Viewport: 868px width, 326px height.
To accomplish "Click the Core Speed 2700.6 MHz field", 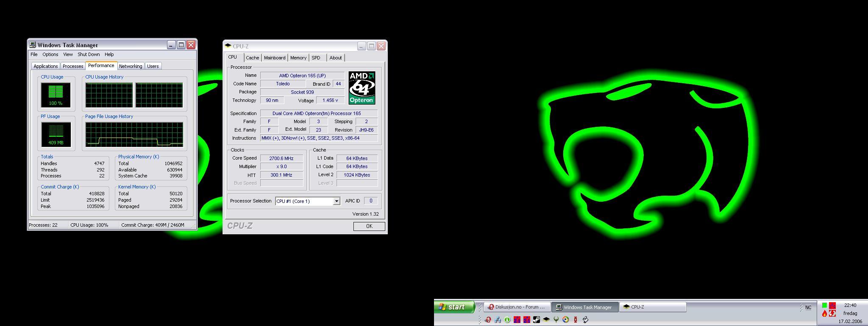I will pos(281,158).
